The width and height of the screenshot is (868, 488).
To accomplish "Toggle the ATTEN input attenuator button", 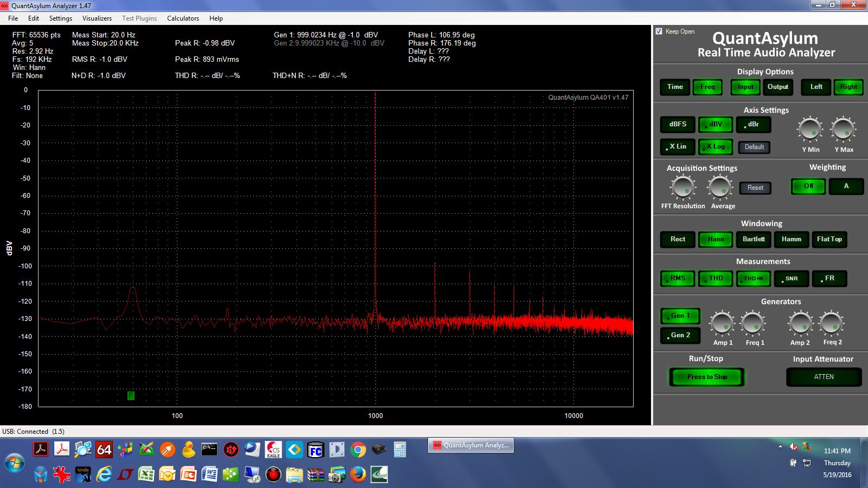I will click(x=824, y=377).
